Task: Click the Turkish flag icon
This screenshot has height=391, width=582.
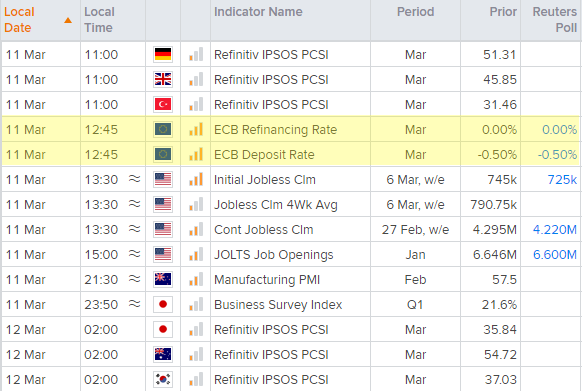Action: click(163, 104)
